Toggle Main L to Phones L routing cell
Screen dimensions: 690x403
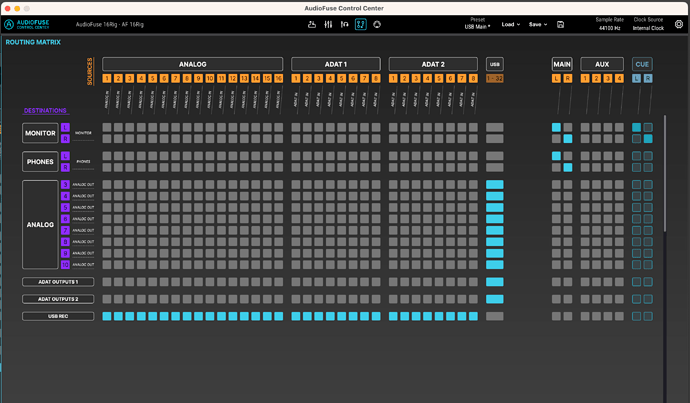click(x=556, y=156)
